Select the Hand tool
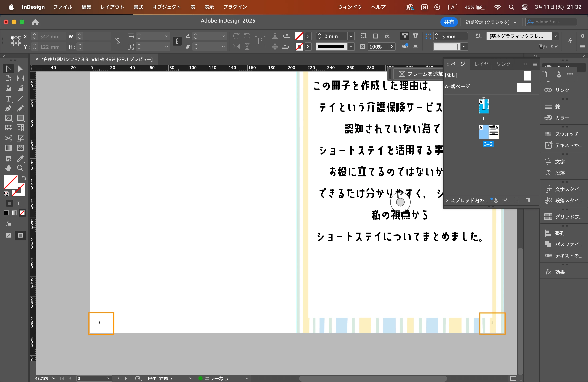Viewport: 588px width, 382px height. click(8, 168)
